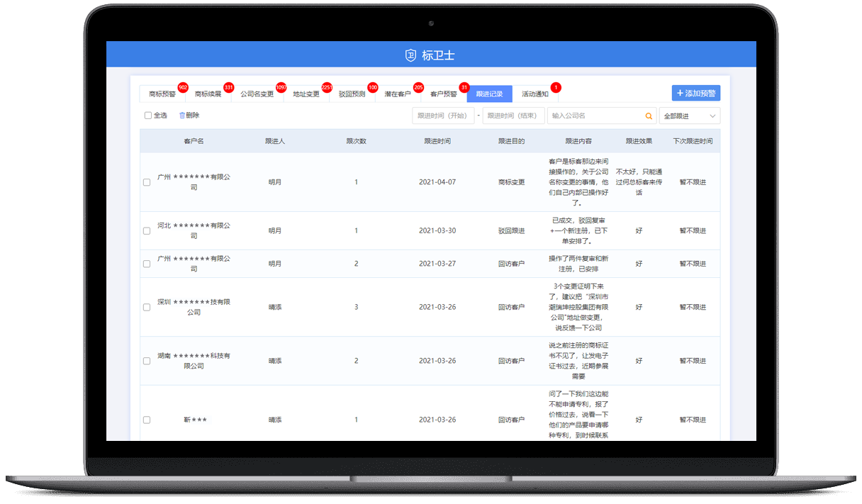862x504 pixels.
Task: Click the red 1 badge on 活动通知
Action: point(555,87)
